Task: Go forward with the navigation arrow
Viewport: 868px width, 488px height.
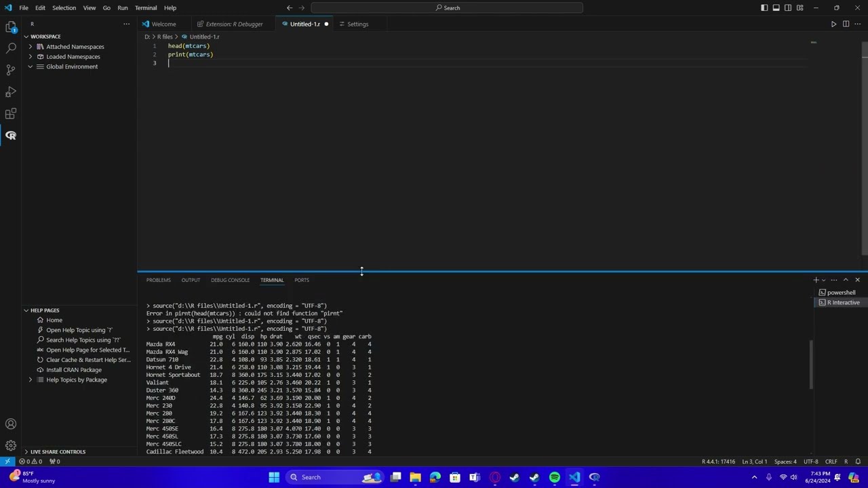Action: click(302, 8)
